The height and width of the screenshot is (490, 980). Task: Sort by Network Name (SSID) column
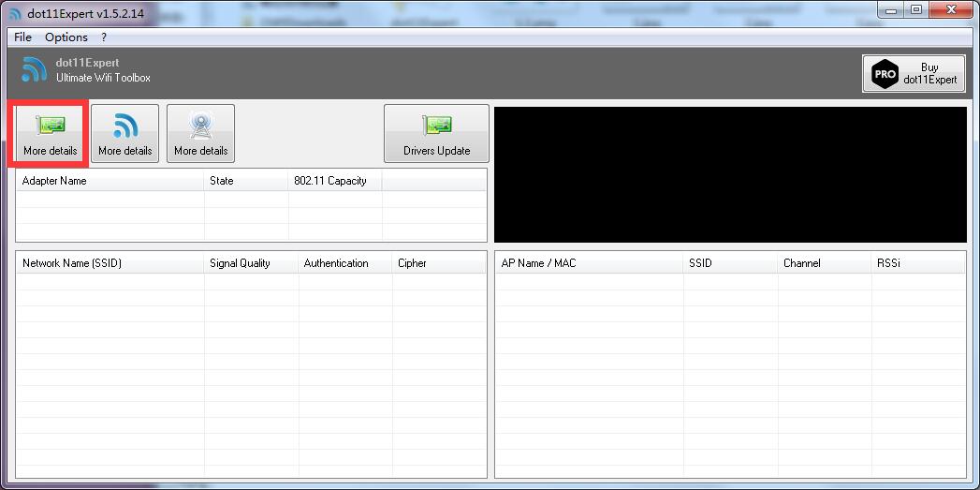[110, 263]
